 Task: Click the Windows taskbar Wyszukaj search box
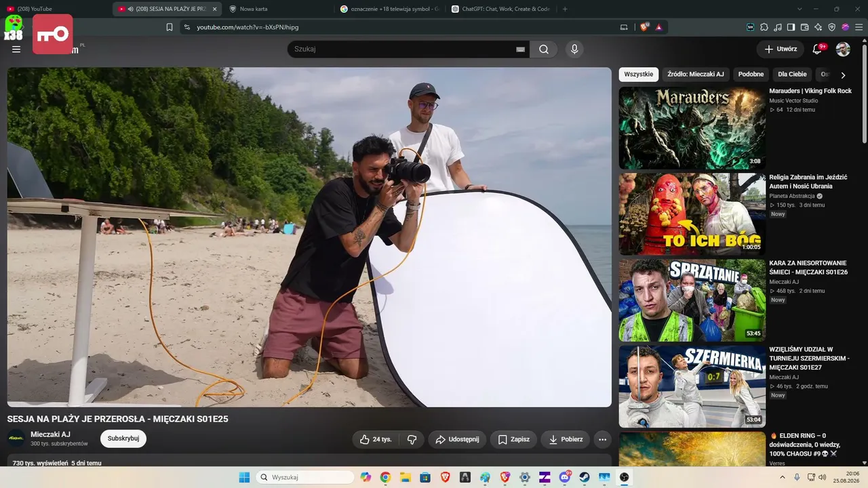click(304, 477)
